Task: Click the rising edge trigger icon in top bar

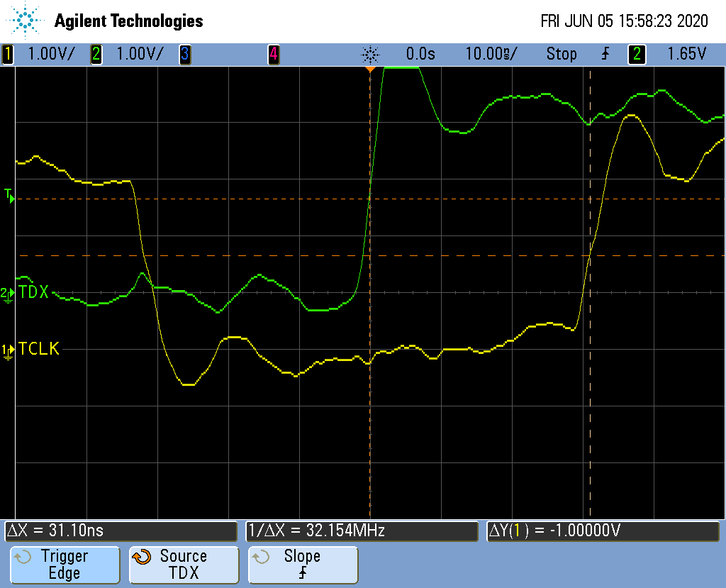Action: (605, 54)
